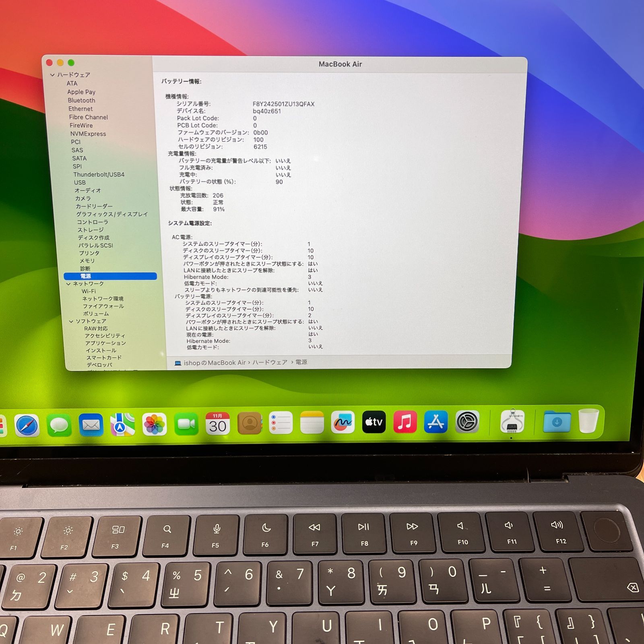Select Bluetooth in the hardware list
The width and height of the screenshot is (644, 644).
(81, 100)
